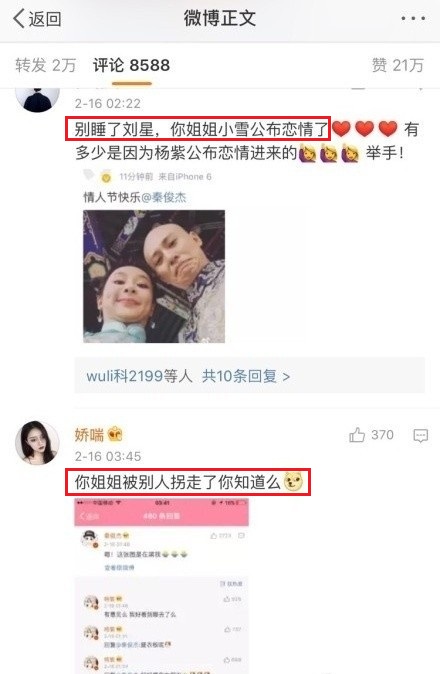
Task: Open the pink-header screenshot attachment
Action: [162, 586]
